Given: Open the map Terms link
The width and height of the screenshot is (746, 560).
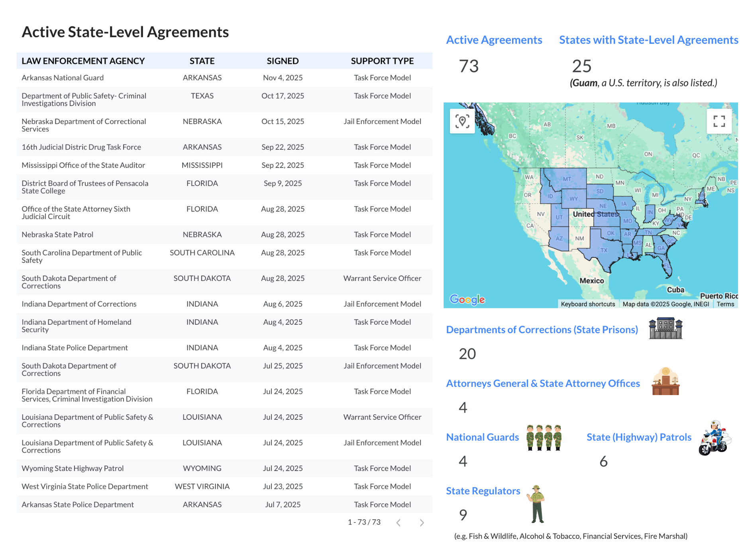Looking at the screenshot, I should tap(725, 304).
